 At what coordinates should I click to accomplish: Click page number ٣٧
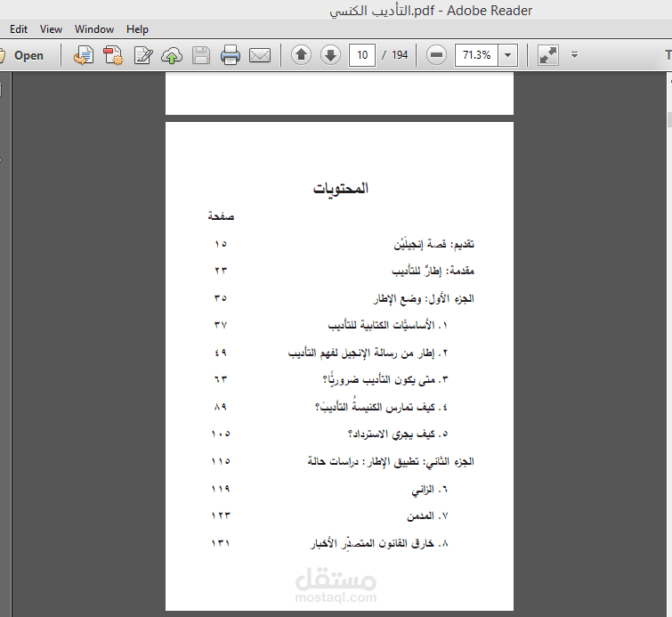221,326
